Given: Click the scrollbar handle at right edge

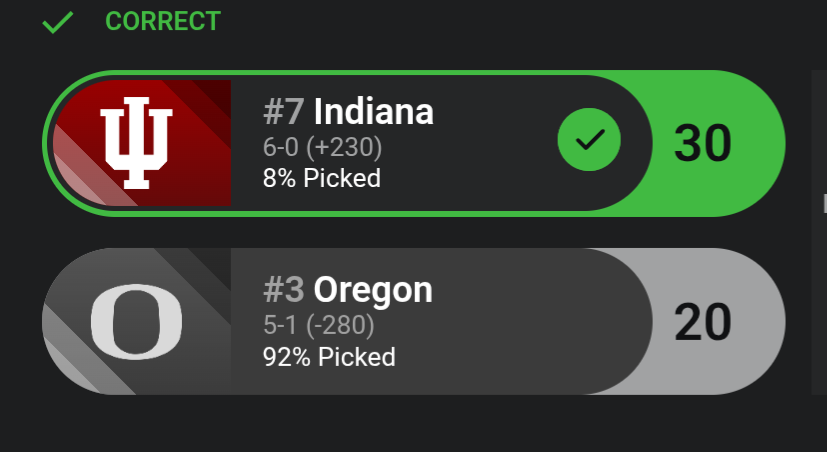Looking at the screenshot, I should [824, 203].
